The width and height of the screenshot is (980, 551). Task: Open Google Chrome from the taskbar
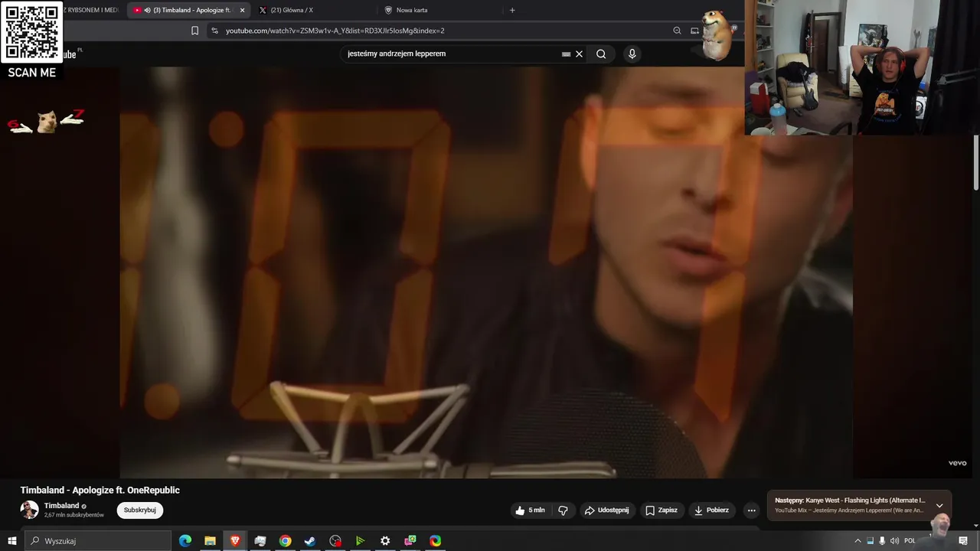tap(285, 541)
